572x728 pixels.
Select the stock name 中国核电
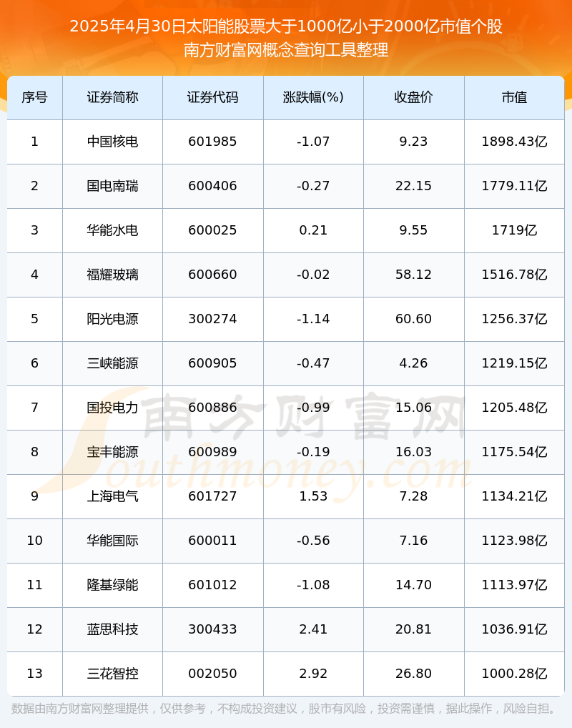[x=113, y=142]
